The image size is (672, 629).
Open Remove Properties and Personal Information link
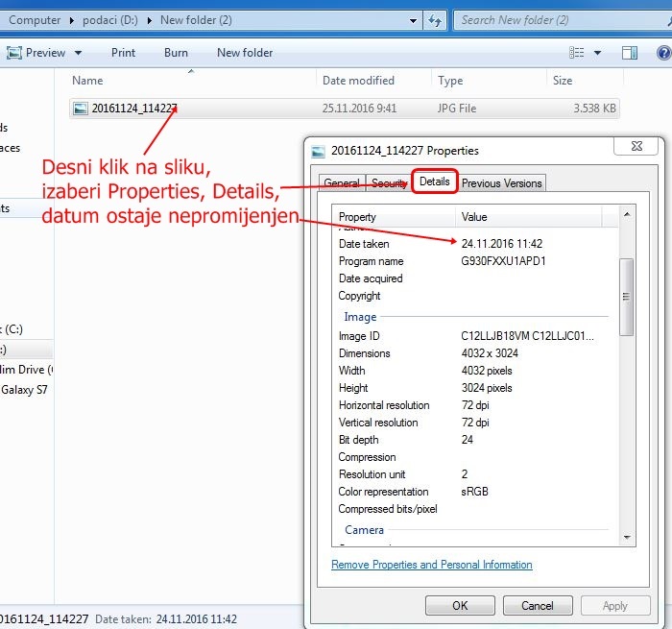(432, 565)
